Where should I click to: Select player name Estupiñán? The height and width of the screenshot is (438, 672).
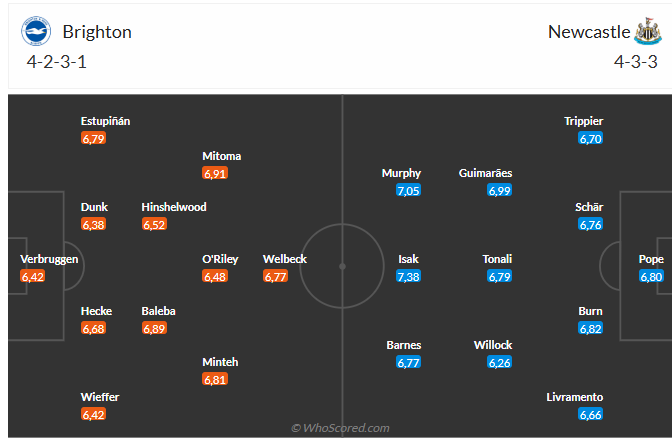coord(106,121)
